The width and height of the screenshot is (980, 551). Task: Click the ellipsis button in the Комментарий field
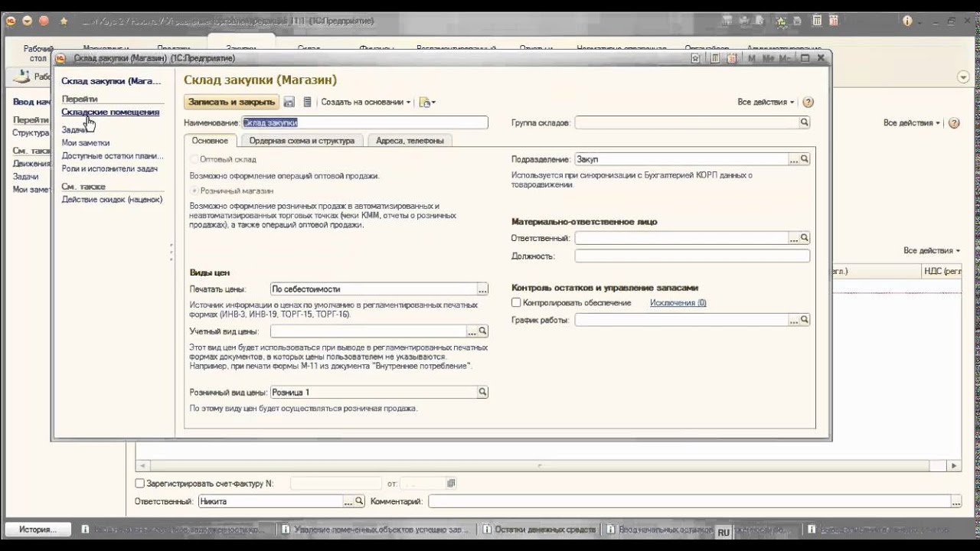coord(955,501)
